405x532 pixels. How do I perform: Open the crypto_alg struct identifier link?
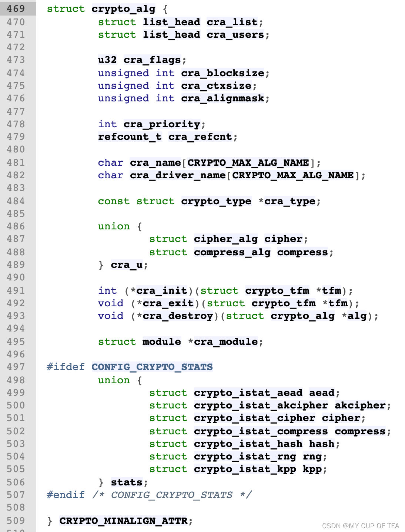point(124,9)
